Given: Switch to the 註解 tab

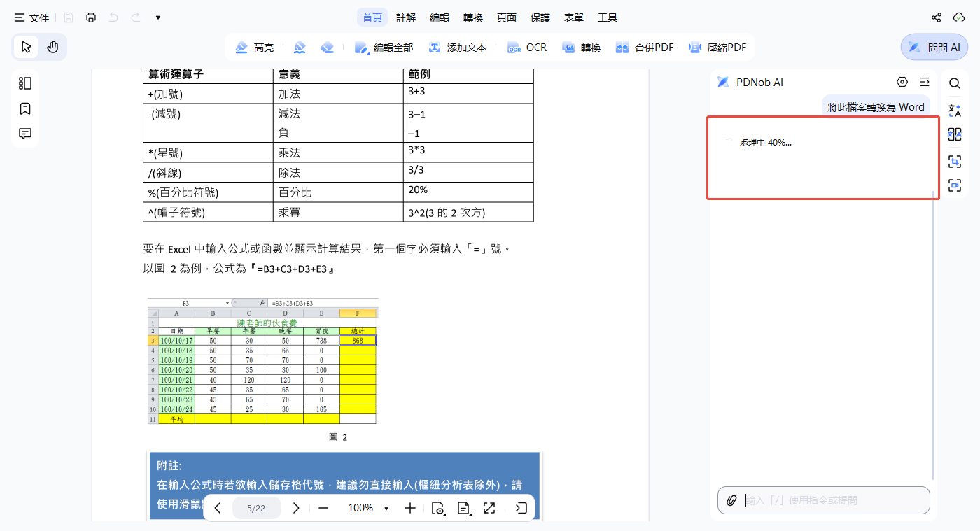Looking at the screenshot, I should [406, 17].
